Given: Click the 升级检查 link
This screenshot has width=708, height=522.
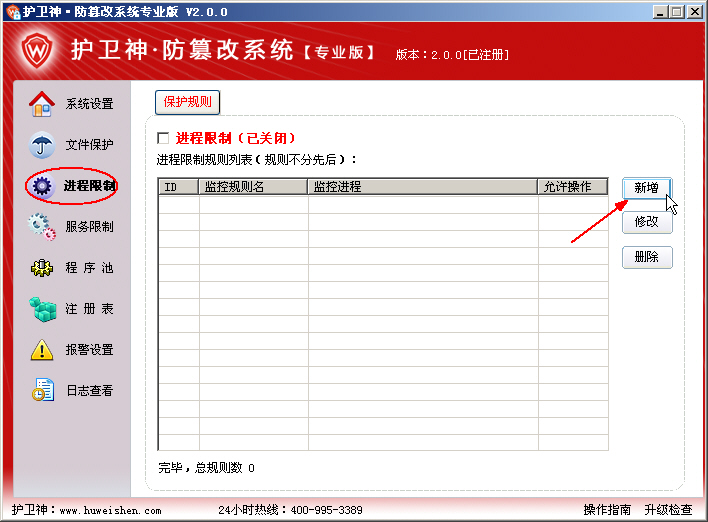Looking at the screenshot, I should [x=668, y=510].
